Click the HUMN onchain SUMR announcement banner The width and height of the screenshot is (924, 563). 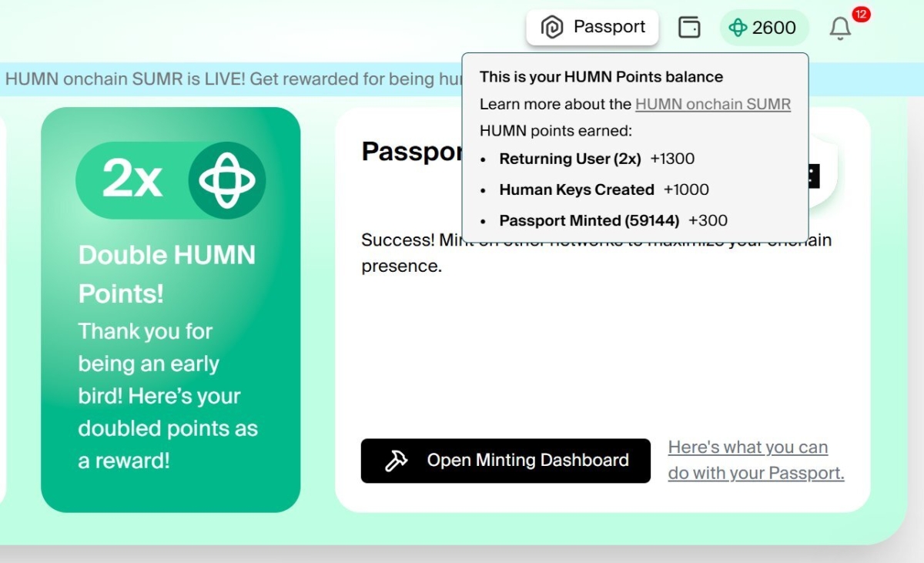coord(231,79)
